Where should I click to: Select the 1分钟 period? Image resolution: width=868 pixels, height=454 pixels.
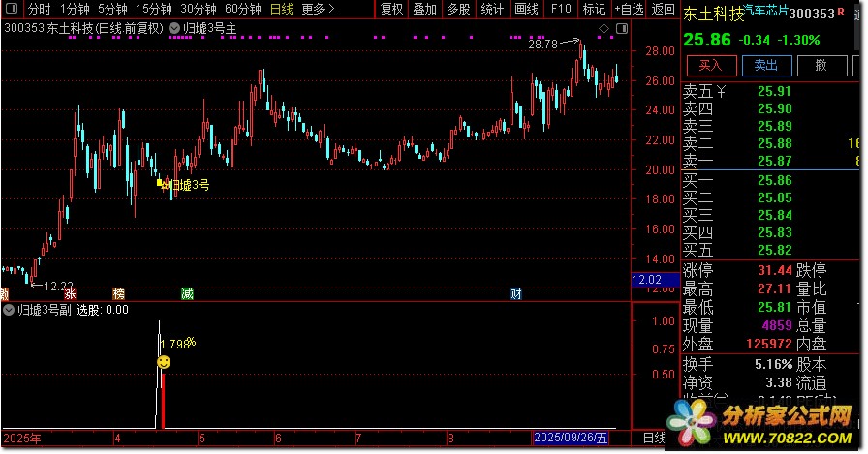[75, 9]
